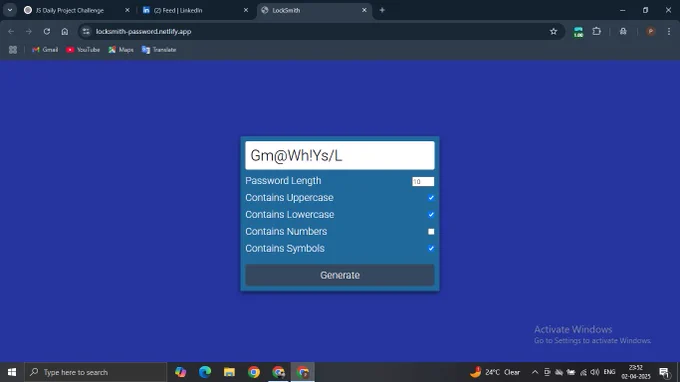Image resolution: width=680 pixels, height=382 pixels.
Task: Open the tab search dropdown
Action: [10, 10]
